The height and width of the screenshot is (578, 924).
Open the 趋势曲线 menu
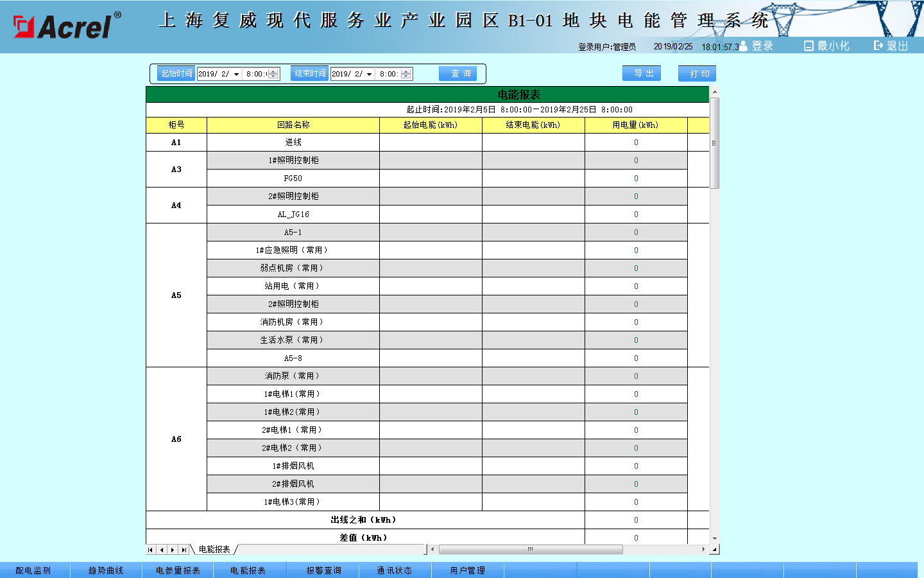point(106,570)
